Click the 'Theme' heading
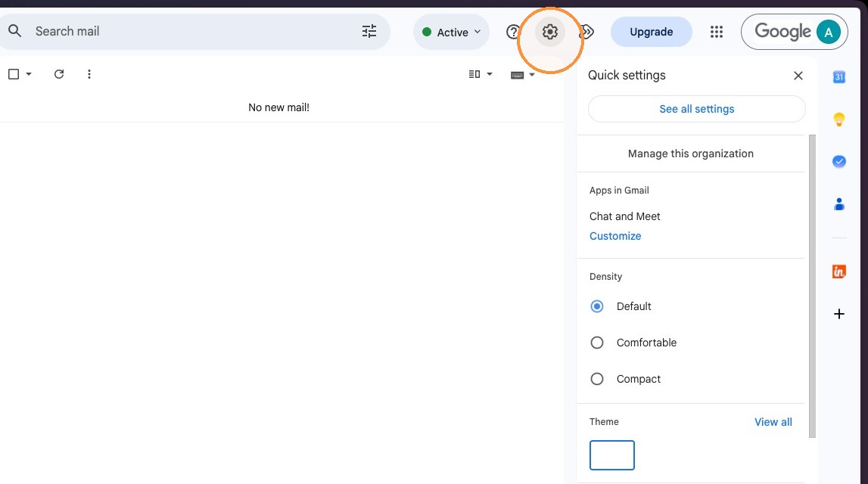Viewport: 868px width, 484px height. (604, 421)
